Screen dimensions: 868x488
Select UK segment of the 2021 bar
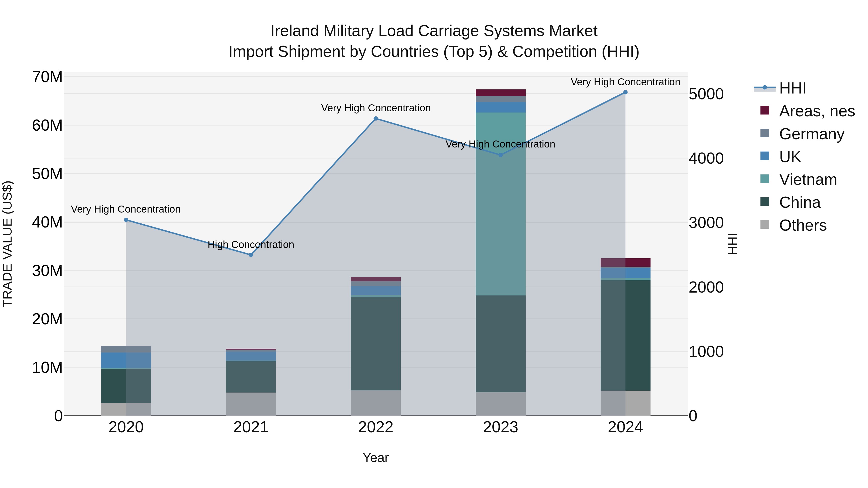[x=251, y=356]
